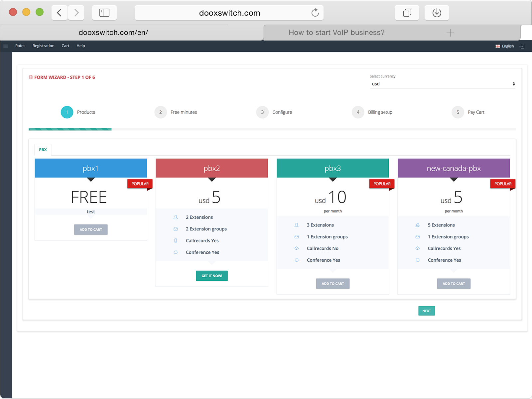The image size is (532, 399).
Task: Reload the page with refresh icon
Action: click(x=315, y=13)
